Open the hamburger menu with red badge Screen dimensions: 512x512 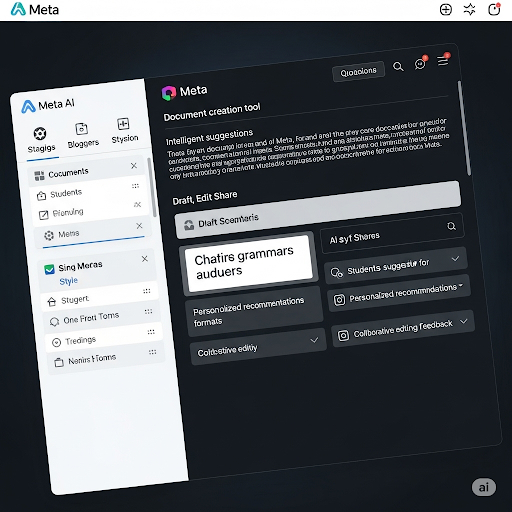pos(444,60)
